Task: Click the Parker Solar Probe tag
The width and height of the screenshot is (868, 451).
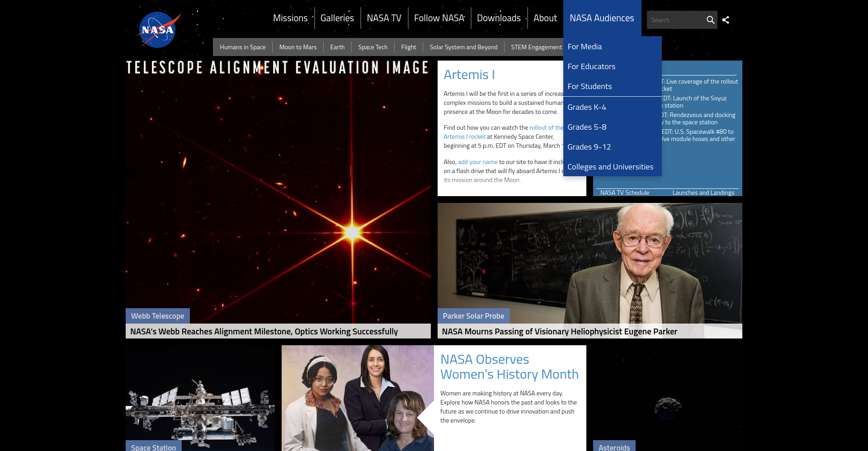Action: (473, 316)
